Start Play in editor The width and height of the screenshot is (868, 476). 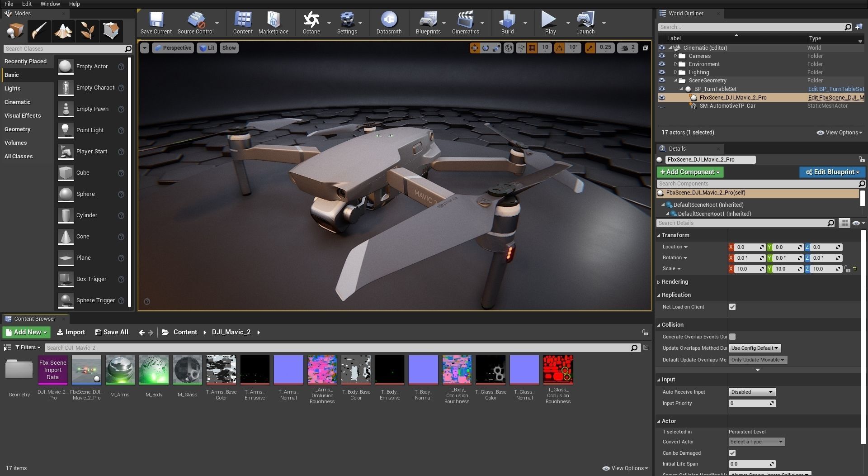coord(550,23)
